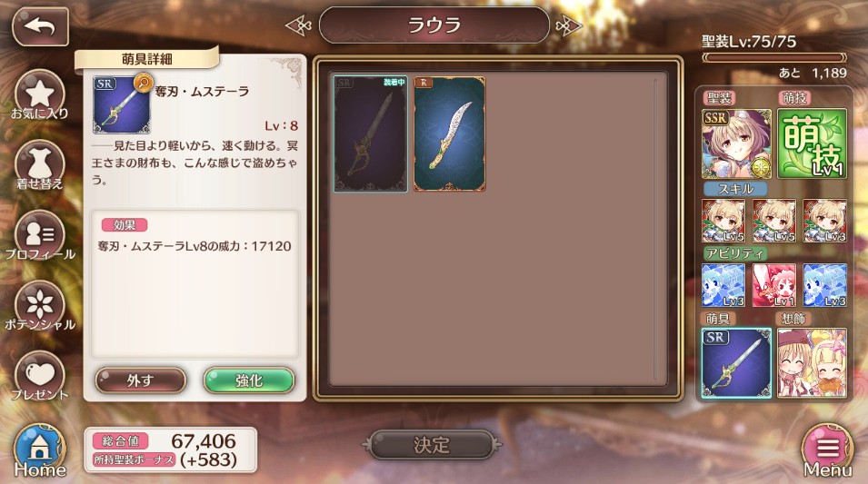This screenshot has width=868, height=484.
Task: Go to Home screen
Action: click(40, 450)
